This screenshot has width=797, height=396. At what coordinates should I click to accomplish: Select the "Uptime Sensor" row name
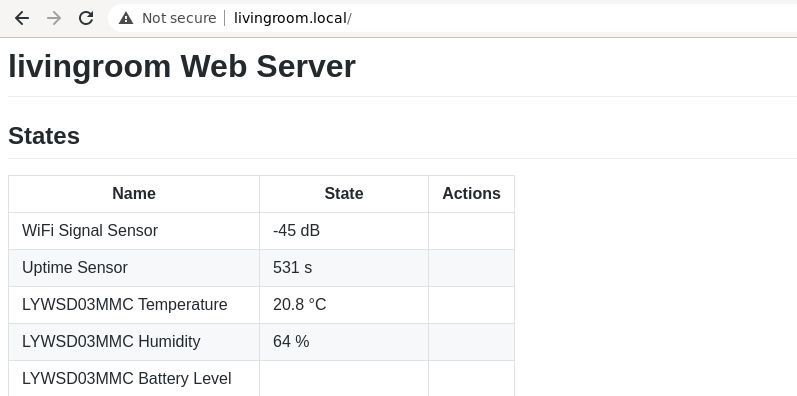75,268
